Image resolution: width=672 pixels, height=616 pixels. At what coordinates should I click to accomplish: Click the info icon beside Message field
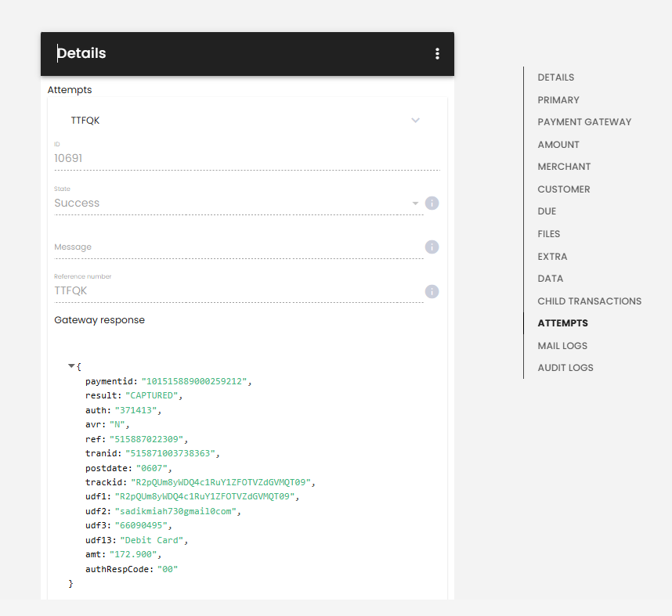[x=432, y=247]
